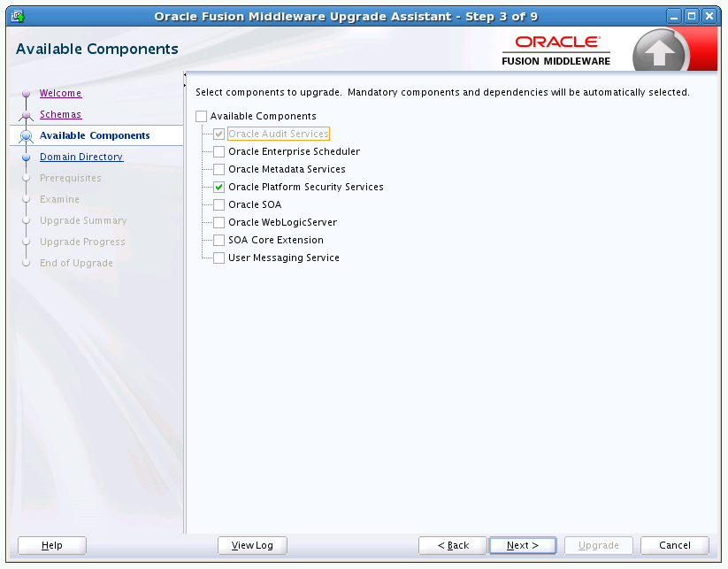The width and height of the screenshot is (728, 569).
Task: Go back with the Back button
Action: click(x=453, y=546)
